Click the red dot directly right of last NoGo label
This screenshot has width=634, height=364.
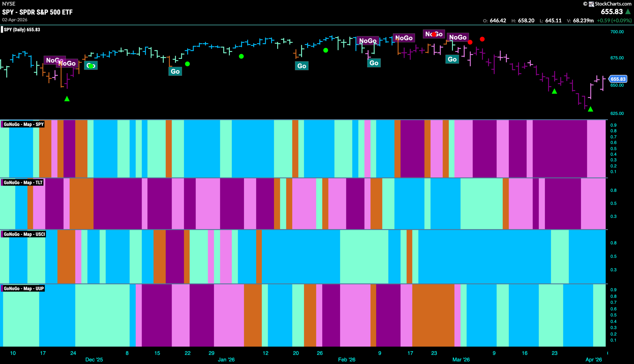coord(470,42)
